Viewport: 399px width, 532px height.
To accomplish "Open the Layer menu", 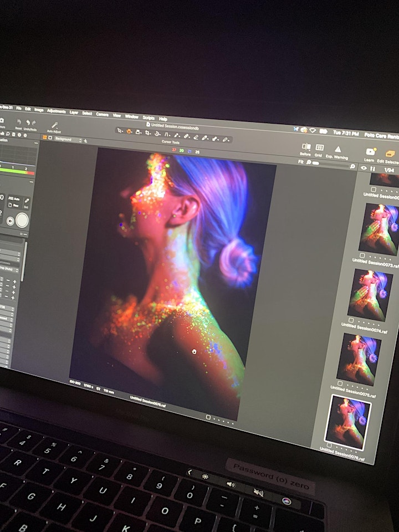I will [74, 112].
